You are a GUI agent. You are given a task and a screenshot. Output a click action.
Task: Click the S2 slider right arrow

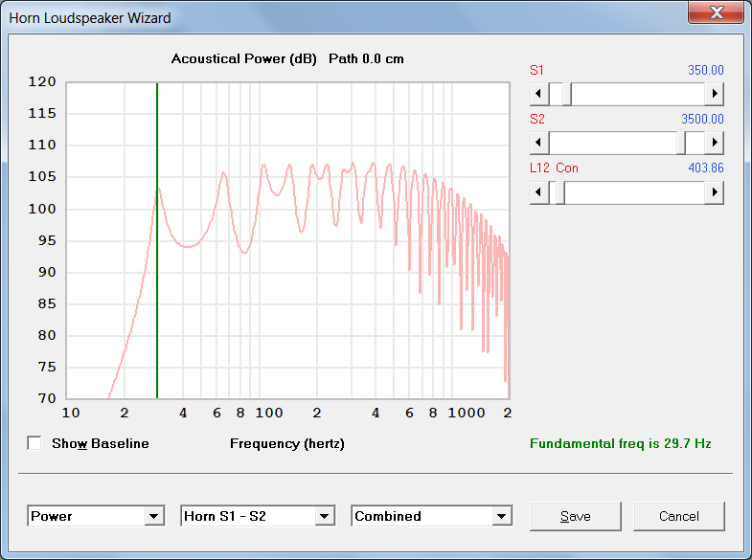point(714,143)
